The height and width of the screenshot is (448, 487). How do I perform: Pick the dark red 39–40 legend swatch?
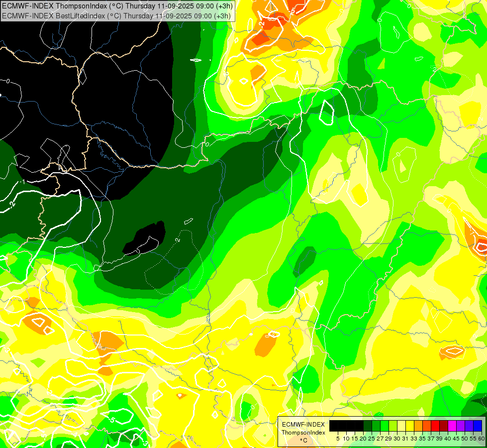pyautogui.click(x=444, y=426)
